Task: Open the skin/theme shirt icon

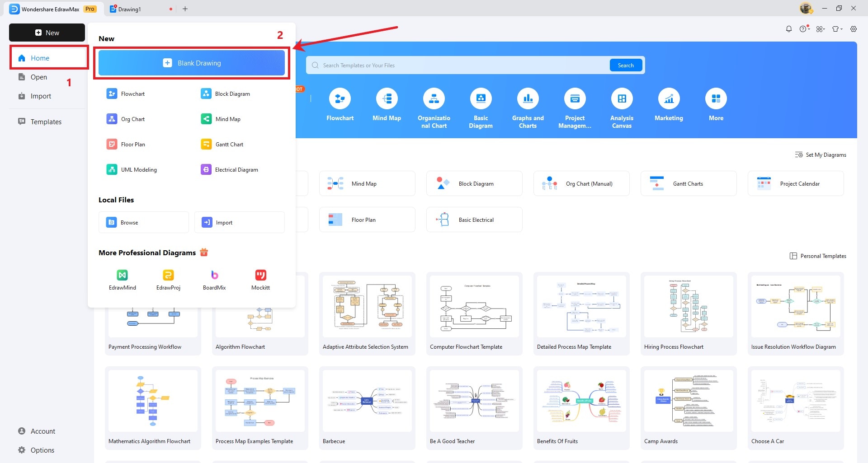Action: [837, 29]
